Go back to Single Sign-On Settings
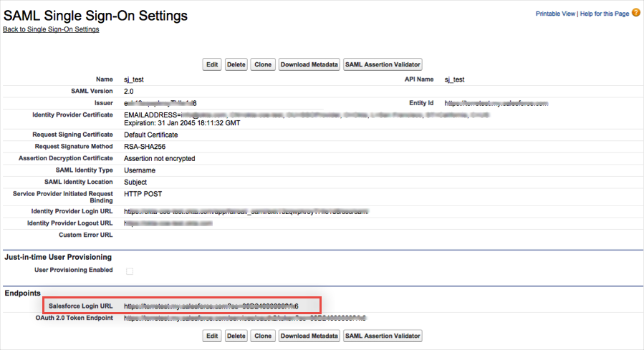This screenshot has width=644, height=350. (x=51, y=29)
